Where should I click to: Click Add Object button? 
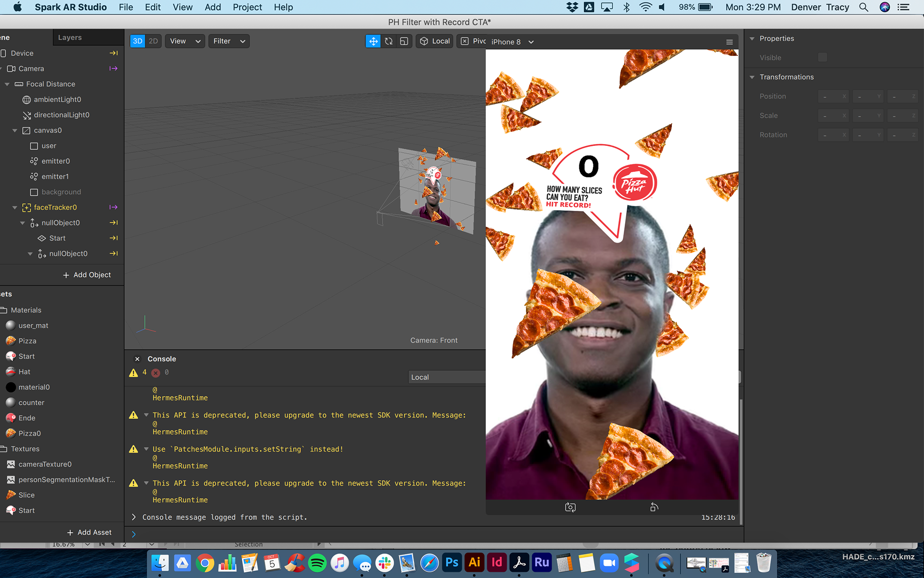pyautogui.click(x=87, y=275)
